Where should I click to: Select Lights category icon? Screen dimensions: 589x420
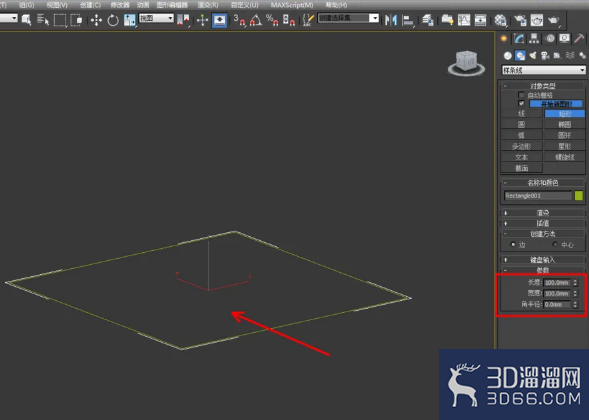tap(533, 56)
